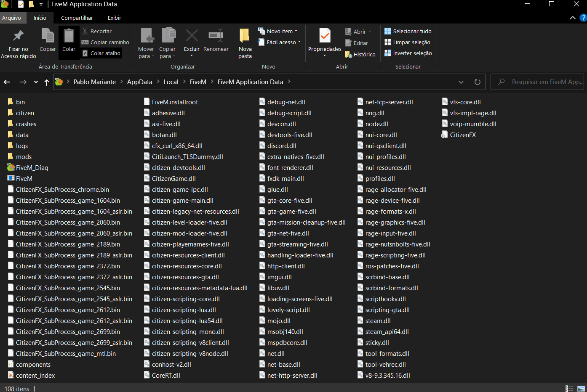Navigate to Local in breadcrumb

point(171,82)
